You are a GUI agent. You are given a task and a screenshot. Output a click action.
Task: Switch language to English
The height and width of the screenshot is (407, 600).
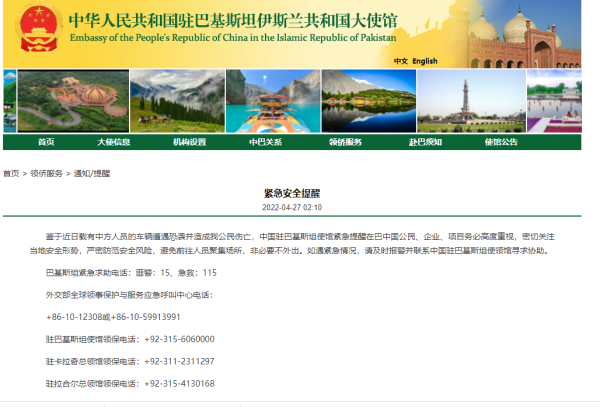click(425, 61)
